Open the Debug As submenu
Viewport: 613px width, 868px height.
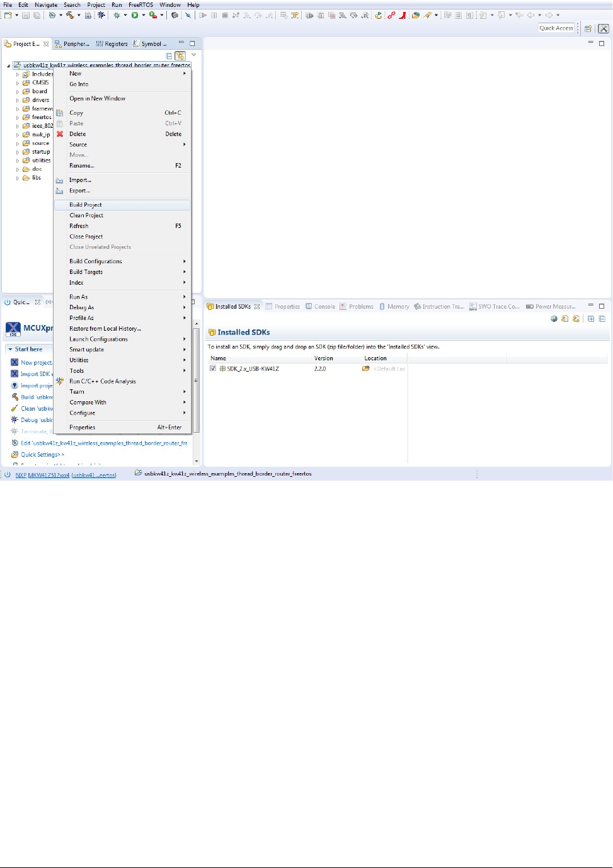click(x=122, y=308)
